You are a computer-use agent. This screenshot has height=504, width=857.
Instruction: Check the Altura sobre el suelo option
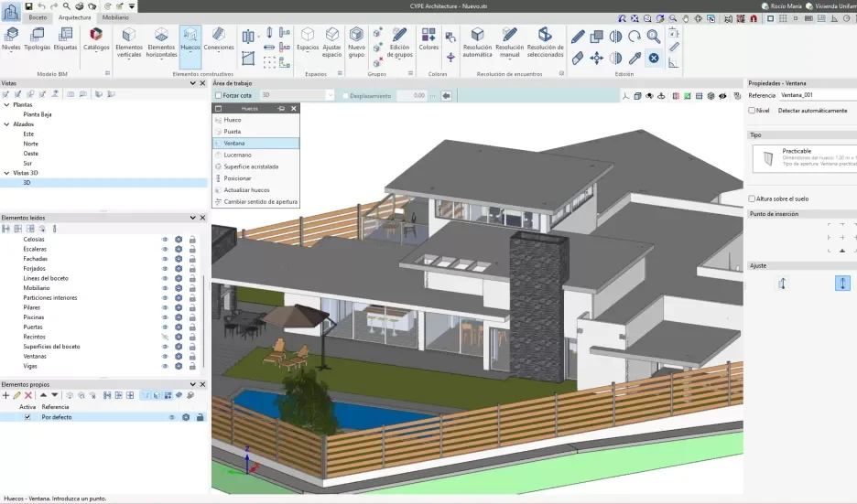[x=753, y=198]
